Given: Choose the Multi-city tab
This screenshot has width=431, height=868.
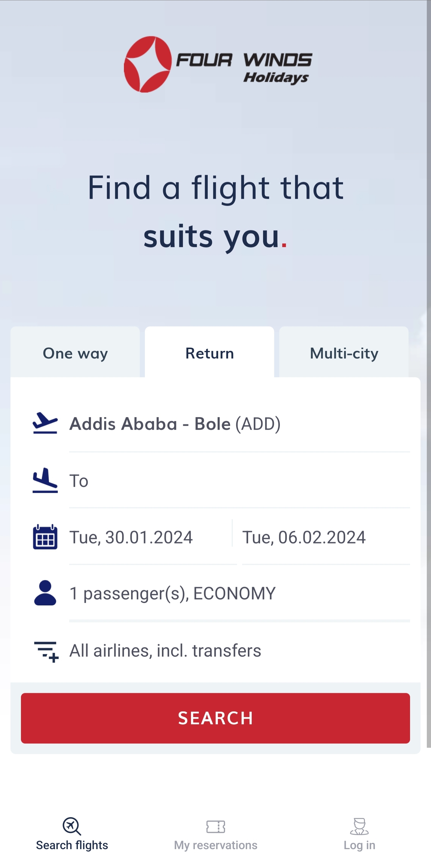Looking at the screenshot, I should click(x=344, y=353).
